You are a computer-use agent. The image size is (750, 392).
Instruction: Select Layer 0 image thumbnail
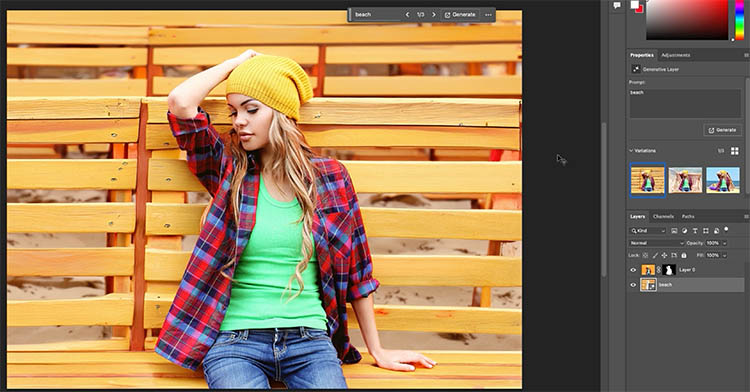648,270
